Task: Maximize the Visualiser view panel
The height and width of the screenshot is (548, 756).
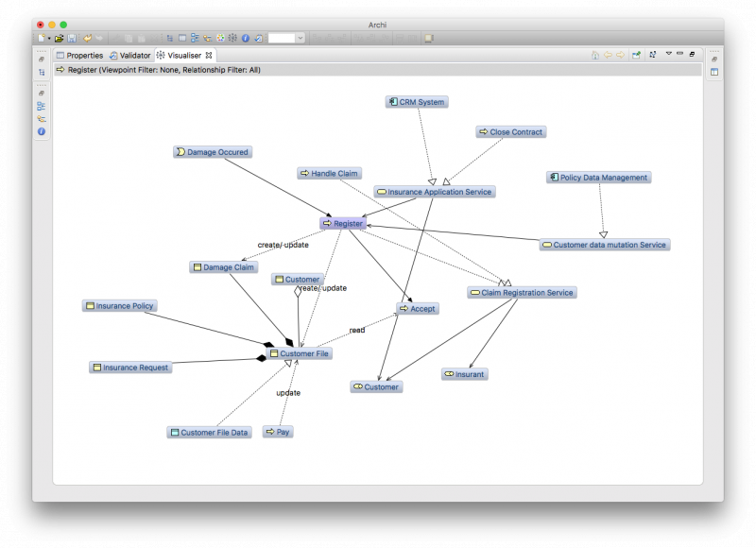Action: [x=692, y=54]
